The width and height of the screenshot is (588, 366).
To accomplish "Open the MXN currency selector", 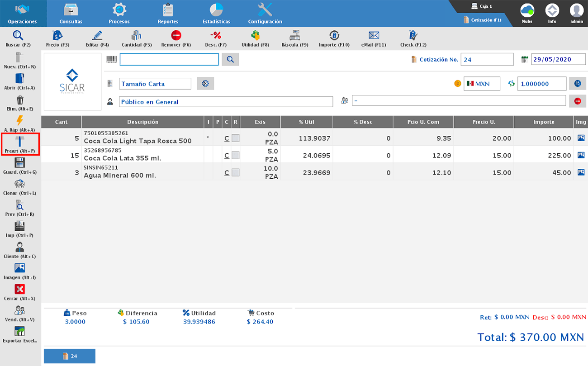I will click(x=482, y=84).
